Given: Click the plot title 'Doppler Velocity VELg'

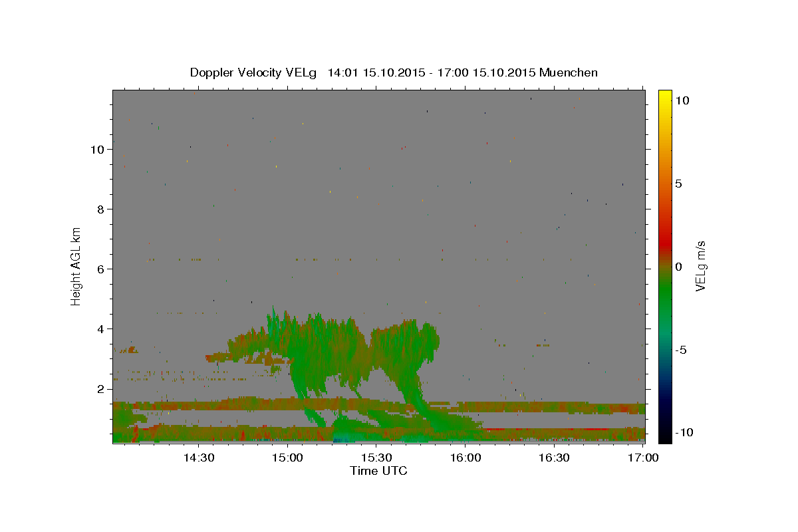Looking at the screenshot, I should [255, 72].
